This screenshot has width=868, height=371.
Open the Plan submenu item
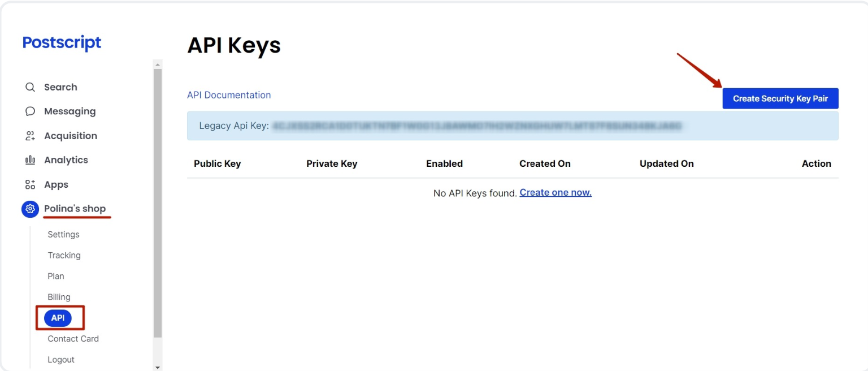[x=56, y=277]
